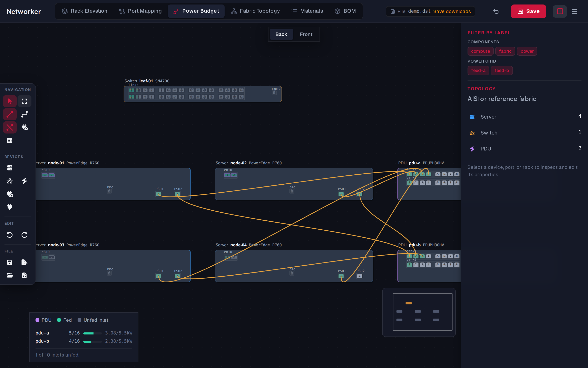Toggle the right sidebar panel icon
The height and width of the screenshot is (368, 588).
tap(560, 11)
